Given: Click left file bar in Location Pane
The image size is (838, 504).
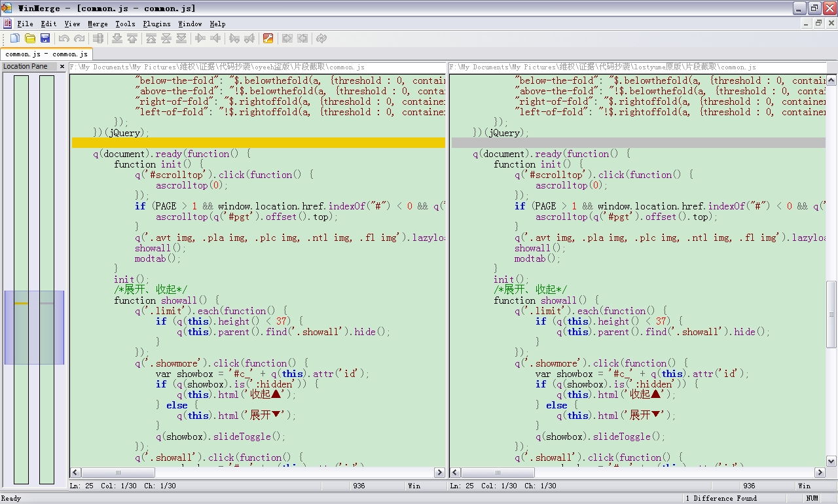Looking at the screenshot, I should [x=21, y=279].
